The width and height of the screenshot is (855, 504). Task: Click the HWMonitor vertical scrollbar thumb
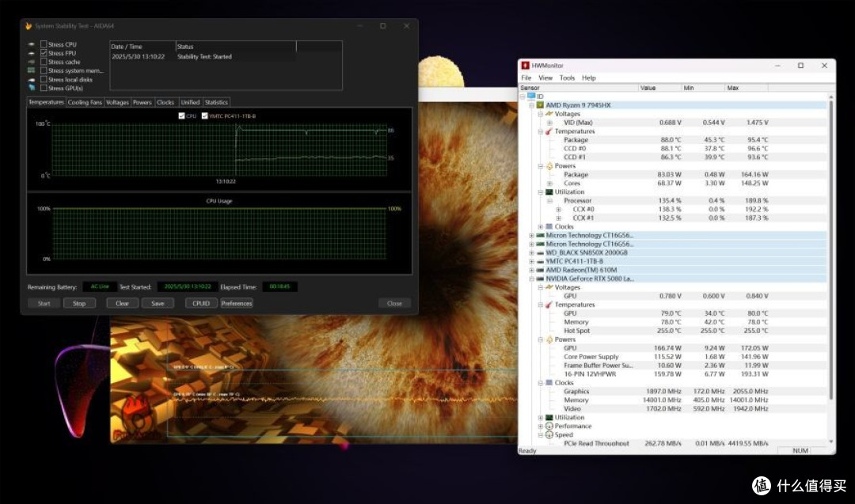(831, 249)
